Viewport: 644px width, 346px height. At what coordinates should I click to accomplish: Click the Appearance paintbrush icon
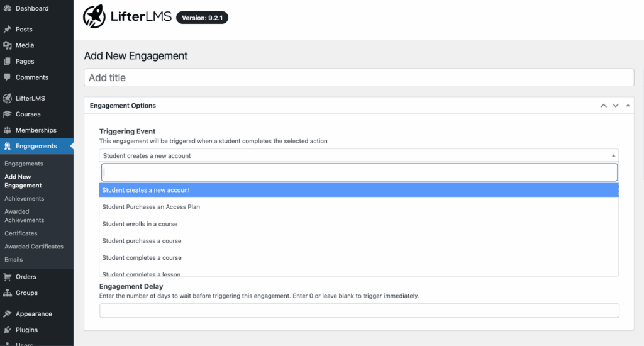click(x=7, y=314)
